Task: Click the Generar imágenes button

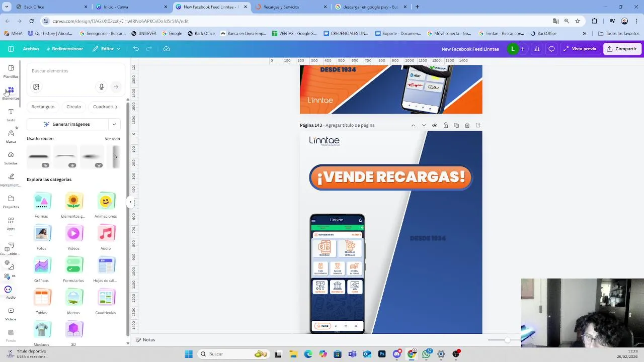Action: tap(67, 124)
